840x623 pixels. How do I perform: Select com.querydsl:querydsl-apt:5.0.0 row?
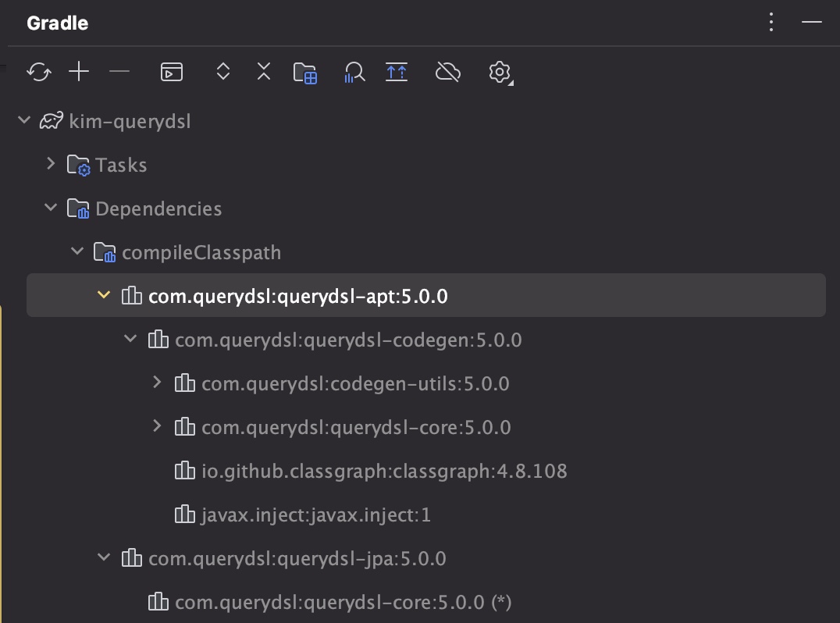pos(426,295)
